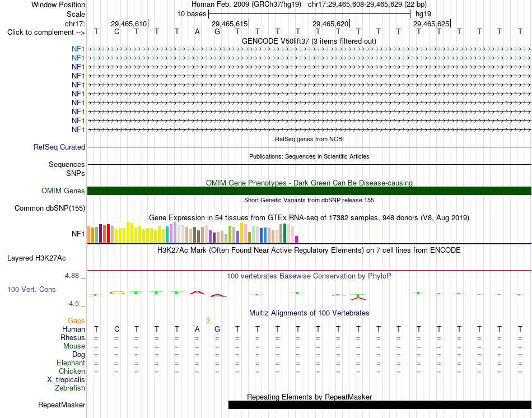
Task: Click the 'OMIM Genes' track label
Action: pos(63,191)
